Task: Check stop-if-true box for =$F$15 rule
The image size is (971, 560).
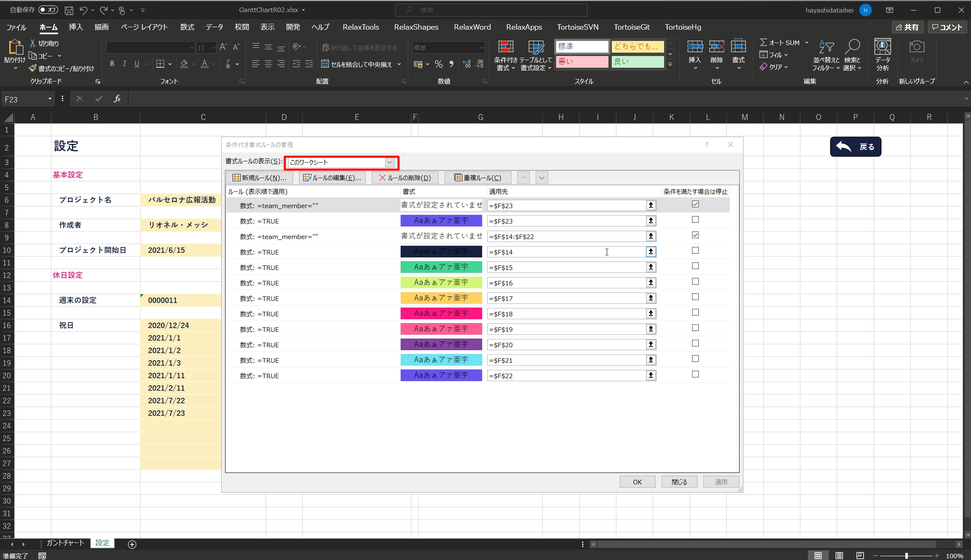Action: [x=695, y=266]
